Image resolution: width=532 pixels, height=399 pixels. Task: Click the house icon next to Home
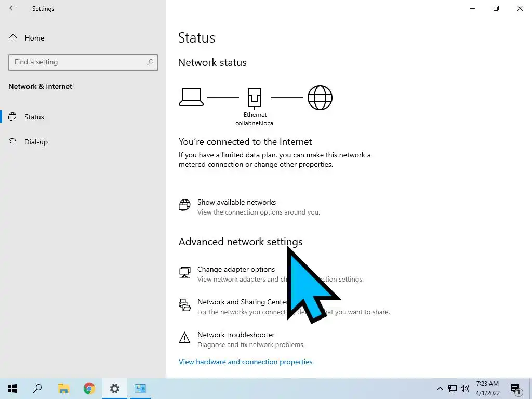(13, 37)
